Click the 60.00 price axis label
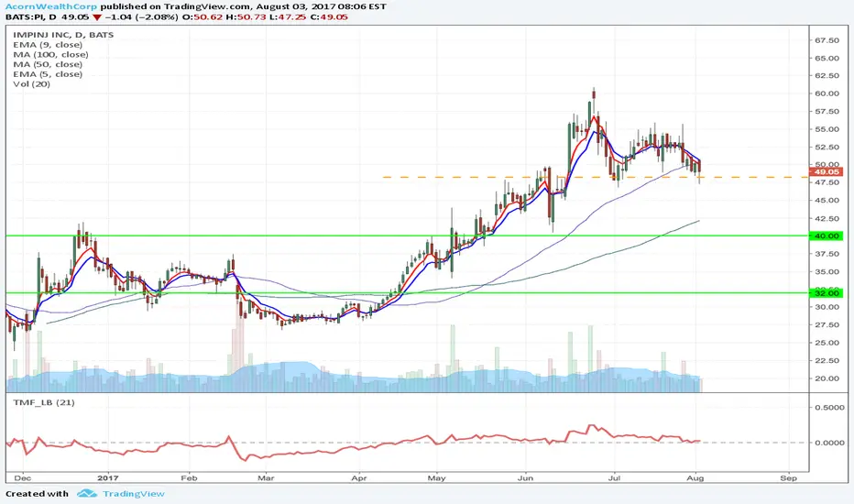 tap(827, 93)
